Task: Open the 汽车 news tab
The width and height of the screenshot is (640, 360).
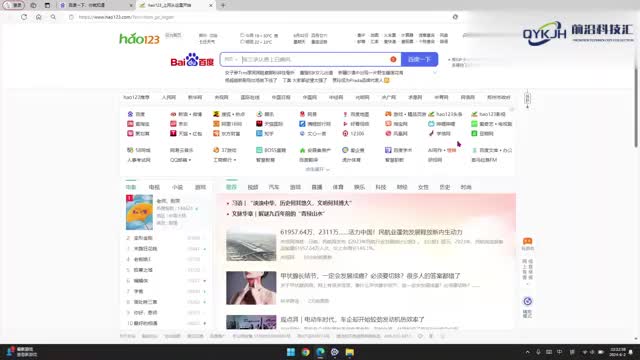Action: 274,187
